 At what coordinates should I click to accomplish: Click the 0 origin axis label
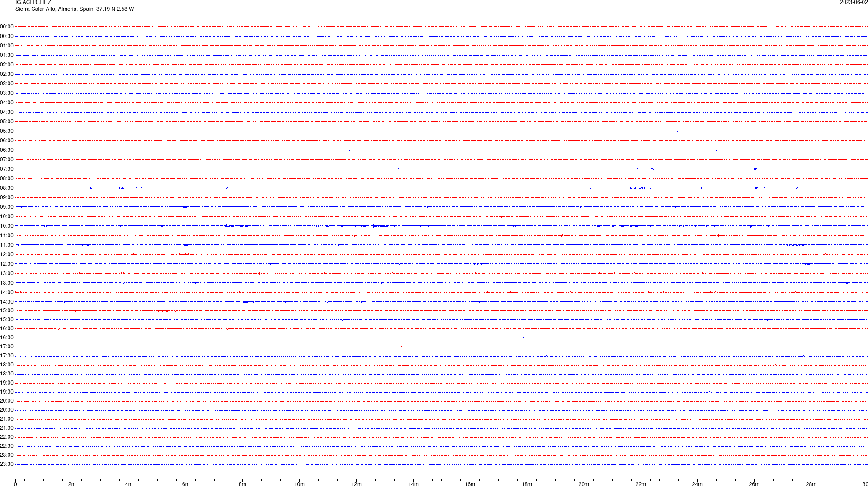pyautogui.click(x=15, y=484)
